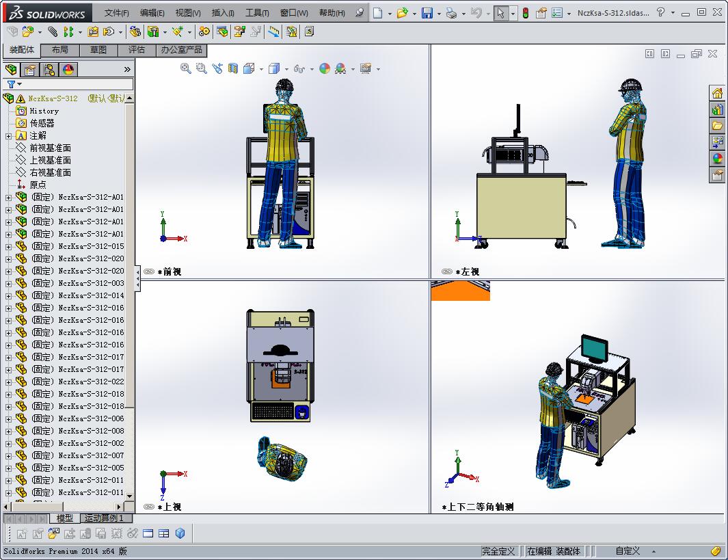Screen dimensions: 728x560
Task: Click the Options checklist icon
Action: click(556, 13)
